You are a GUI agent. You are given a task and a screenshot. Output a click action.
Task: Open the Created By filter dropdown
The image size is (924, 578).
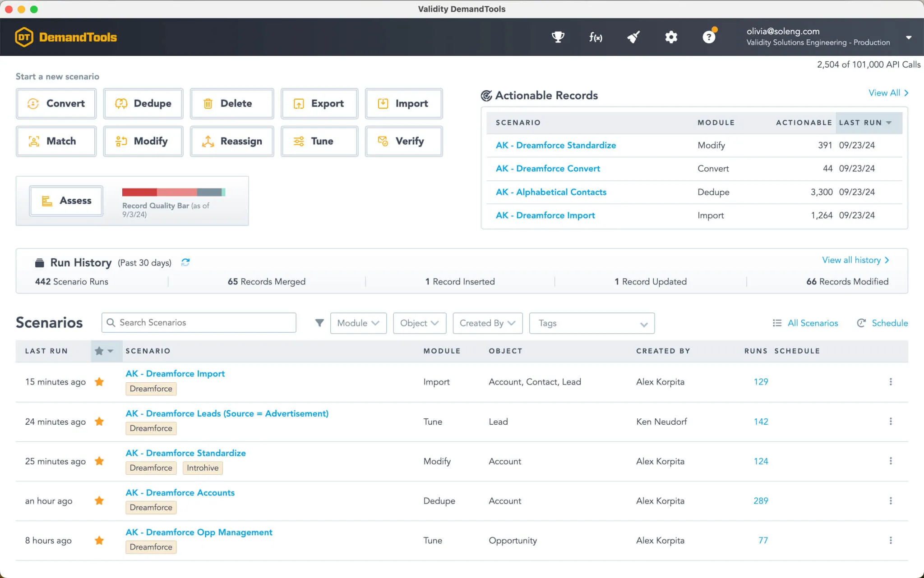(487, 323)
